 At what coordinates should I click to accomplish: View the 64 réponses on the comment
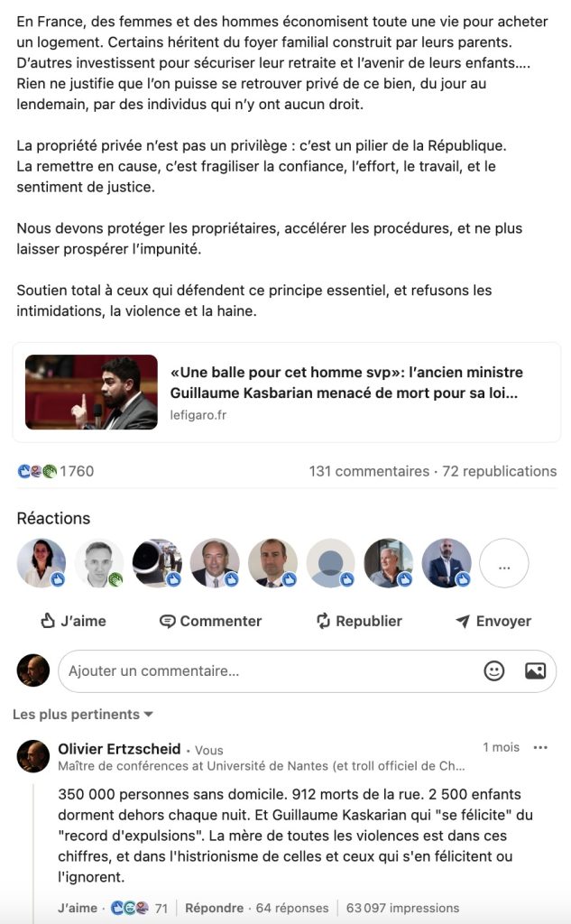293,908
